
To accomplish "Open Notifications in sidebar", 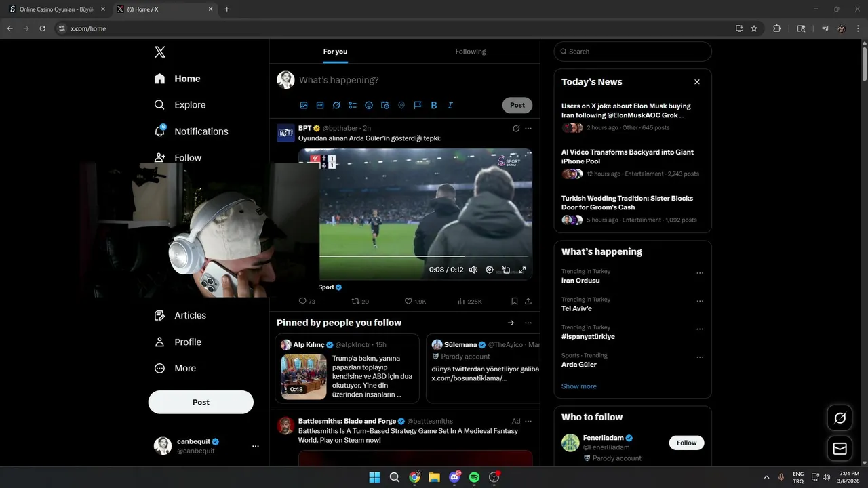I will point(191,131).
